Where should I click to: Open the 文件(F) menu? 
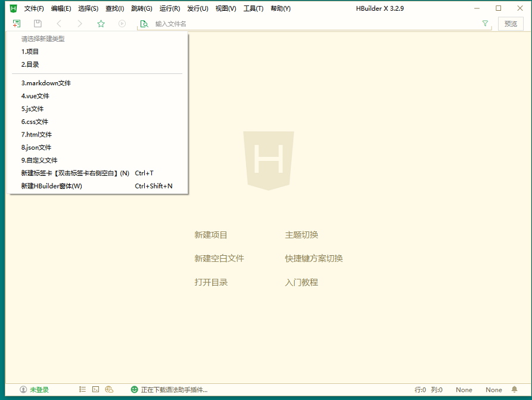click(x=34, y=8)
